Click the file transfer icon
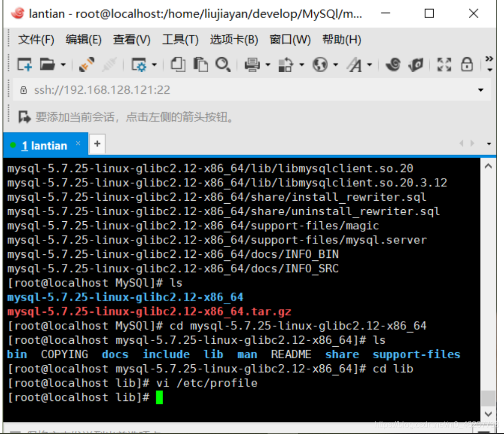The height and width of the screenshot is (434, 504). pos(286,65)
